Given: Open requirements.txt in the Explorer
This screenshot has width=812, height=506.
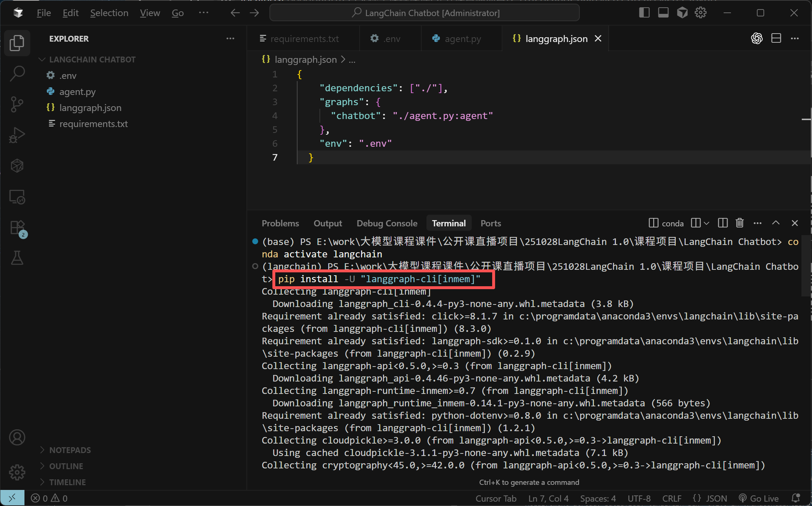Looking at the screenshot, I should [x=93, y=123].
